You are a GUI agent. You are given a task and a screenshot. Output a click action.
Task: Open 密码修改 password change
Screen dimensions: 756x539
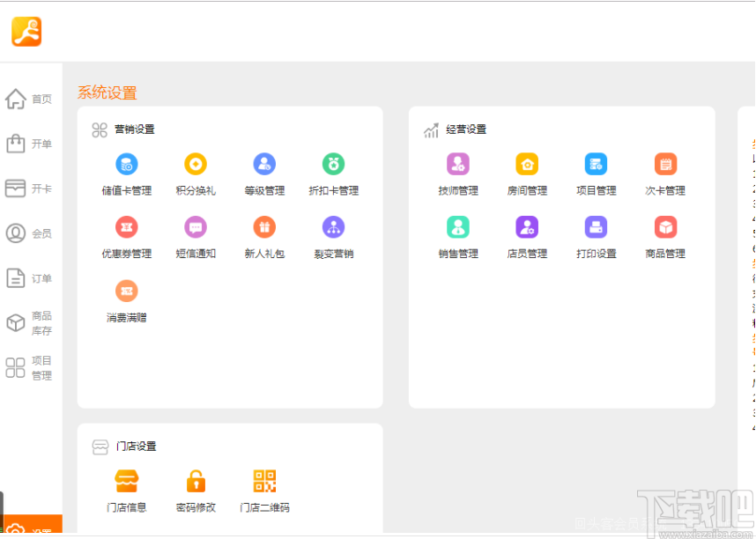tap(195, 491)
